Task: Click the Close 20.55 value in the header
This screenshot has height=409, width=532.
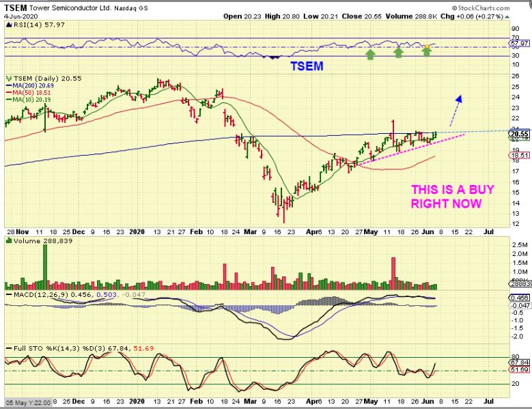Action: 362,16
